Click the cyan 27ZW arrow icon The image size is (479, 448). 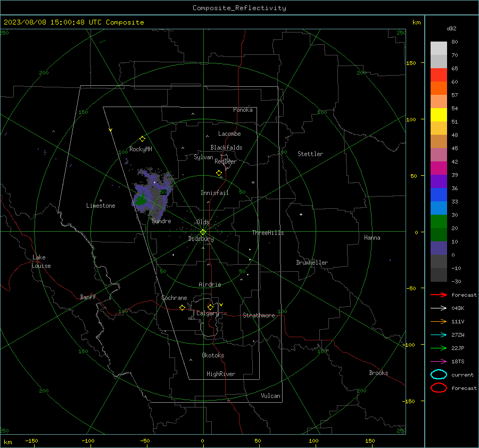pyautogui.click(x=439, y=335)
